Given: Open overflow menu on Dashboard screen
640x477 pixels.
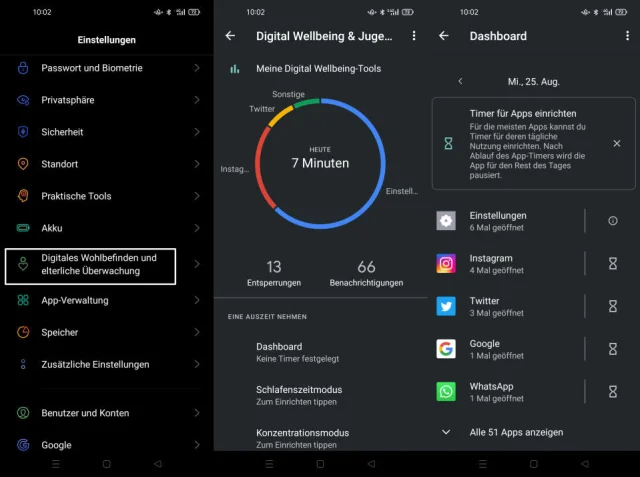Looking at the screenshot, I should 627,36.
